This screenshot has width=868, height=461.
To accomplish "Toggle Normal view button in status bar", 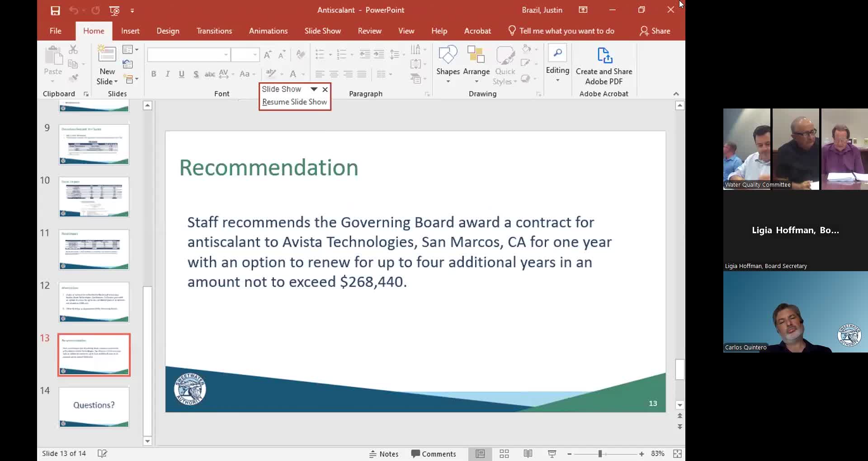I will click(x=480, y=454).
